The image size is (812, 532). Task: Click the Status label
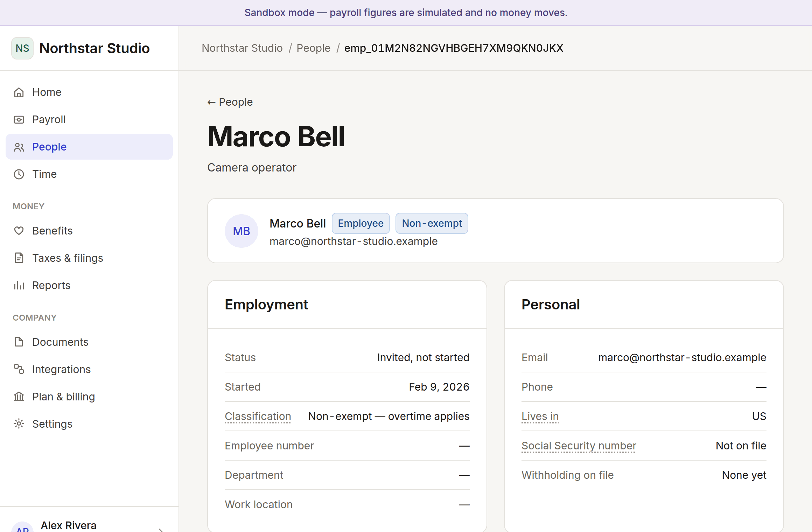[240, 358]
